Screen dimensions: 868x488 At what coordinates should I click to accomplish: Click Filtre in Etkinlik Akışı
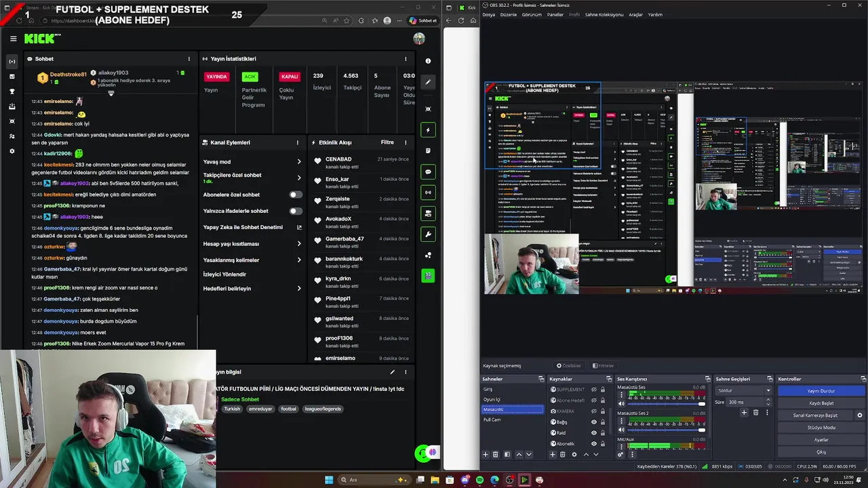point(387,142)
